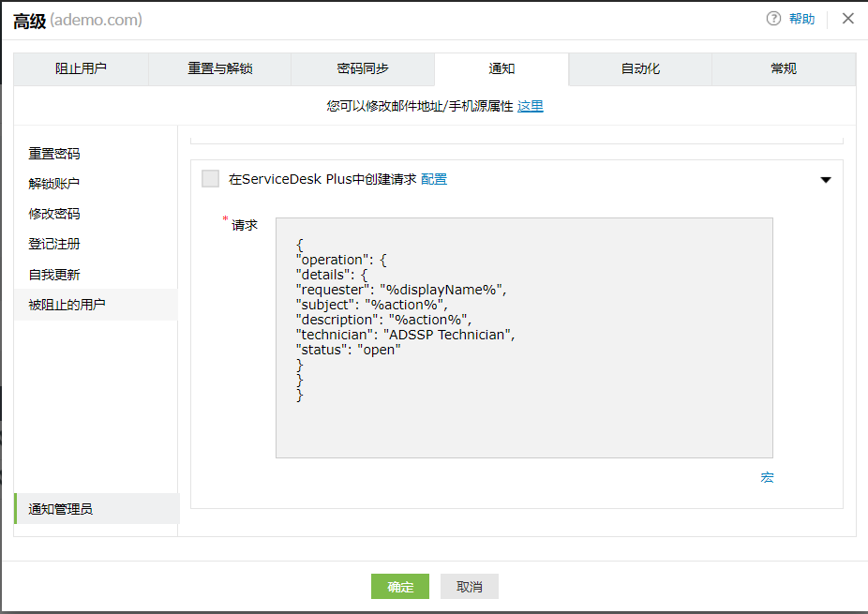The height and width of the screenshot is (614, 868).
Task: Open the 帮助 (Help) icon
Action: click(x=801, y=19)
